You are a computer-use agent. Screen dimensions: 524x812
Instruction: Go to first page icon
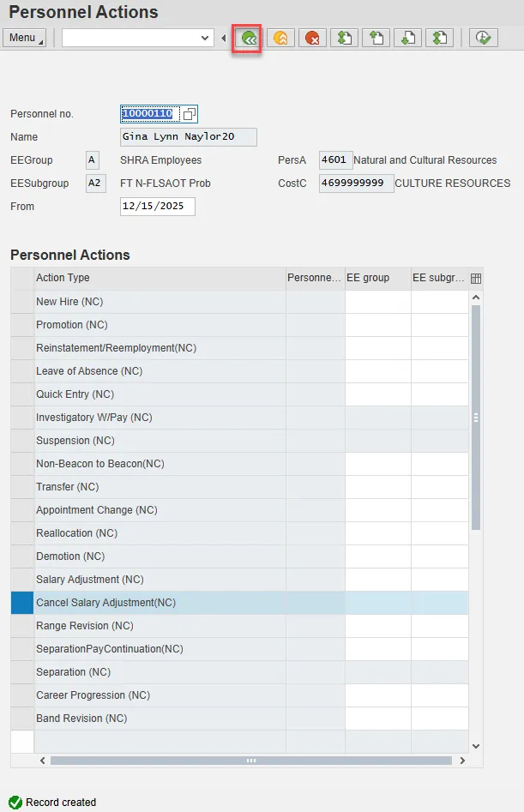[344, 38]
